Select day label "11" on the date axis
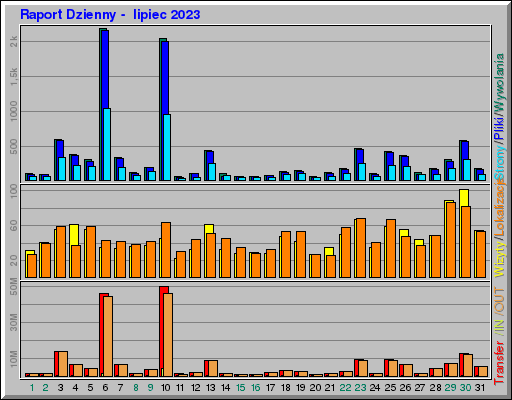 (x=180, y=388)
